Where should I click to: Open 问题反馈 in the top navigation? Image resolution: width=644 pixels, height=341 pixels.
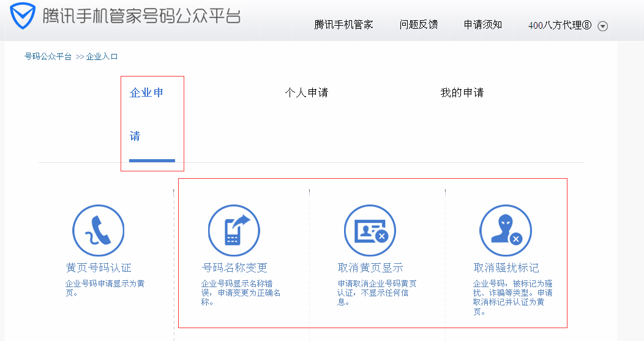[419, 25]
